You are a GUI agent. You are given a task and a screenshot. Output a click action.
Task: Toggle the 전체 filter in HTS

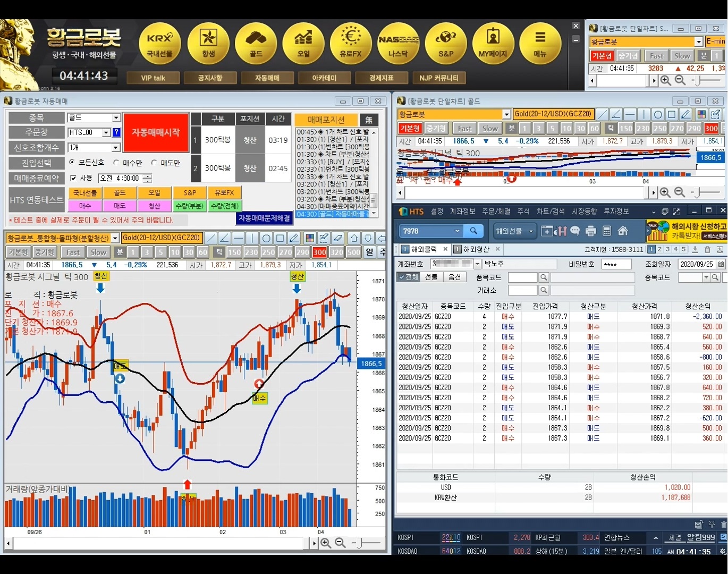tap(408, 277)
